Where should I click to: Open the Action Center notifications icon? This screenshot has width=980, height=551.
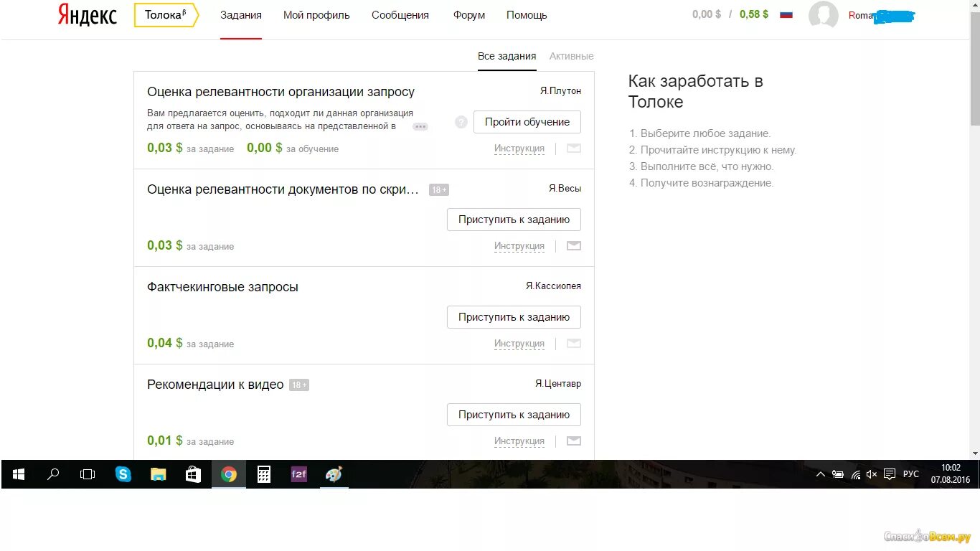[890, 474]
